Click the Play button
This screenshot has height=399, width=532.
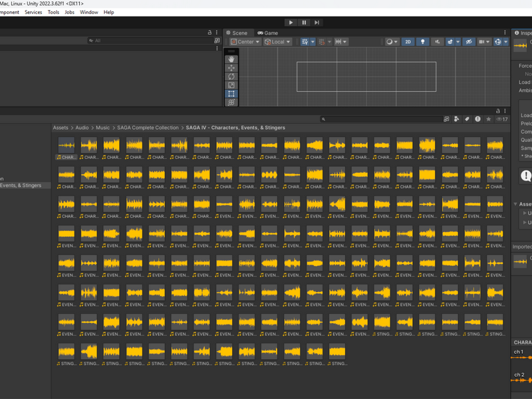291,23
